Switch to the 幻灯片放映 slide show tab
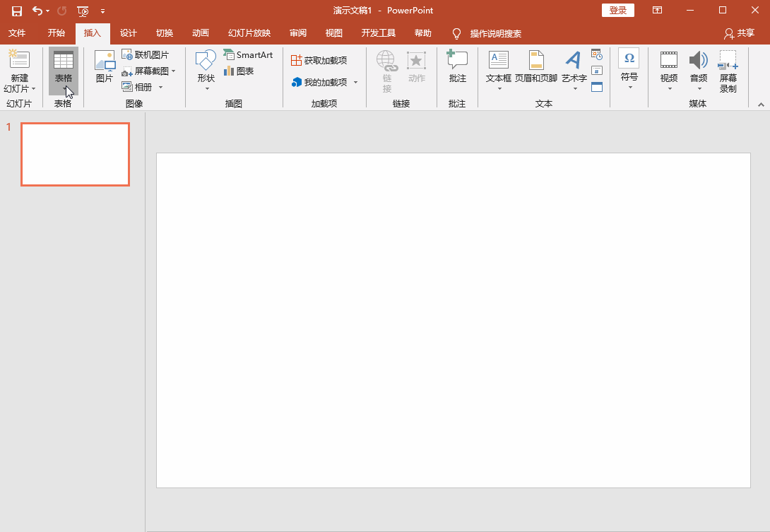770x532 pixels. [x=249, y=33]
